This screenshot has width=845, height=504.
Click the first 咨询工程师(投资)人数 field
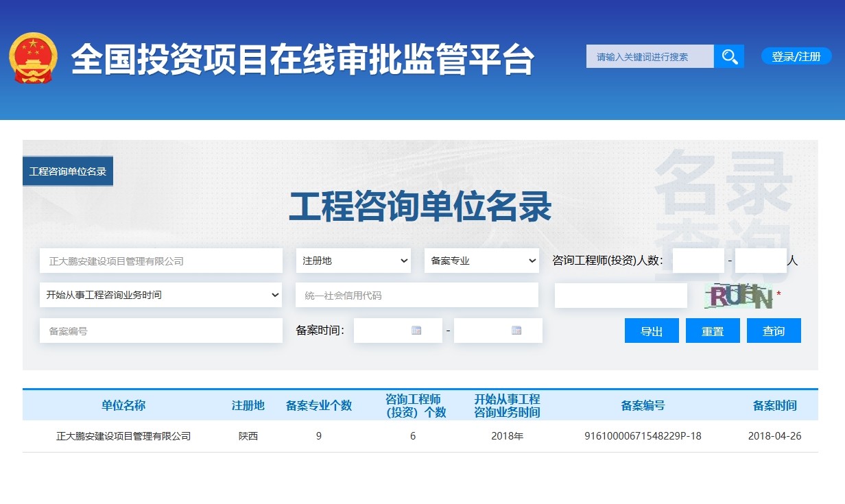tap(698, 261)
